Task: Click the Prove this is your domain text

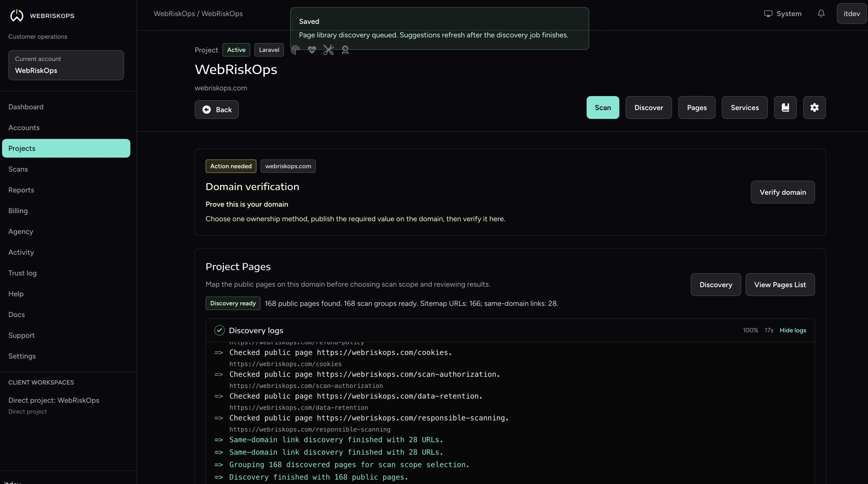Action: click(x=247, y=204)
